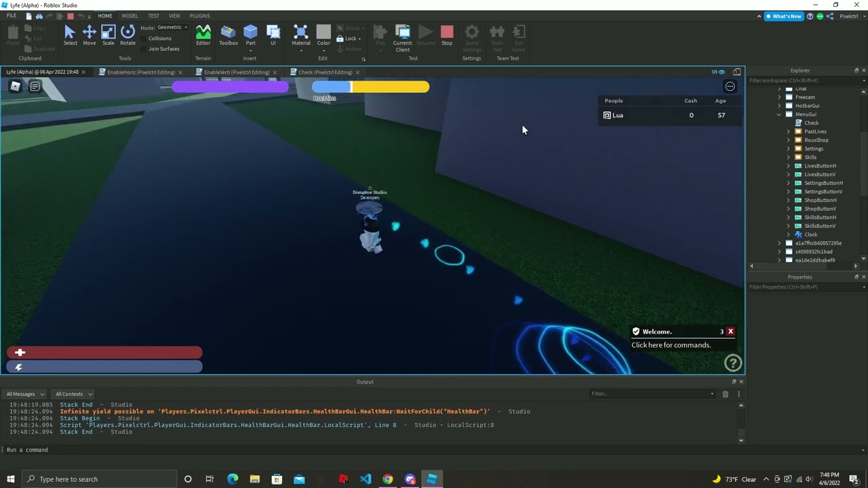Open the EnableHoriz script tab
The image size is (868, 488).
(x=140, y=72)
